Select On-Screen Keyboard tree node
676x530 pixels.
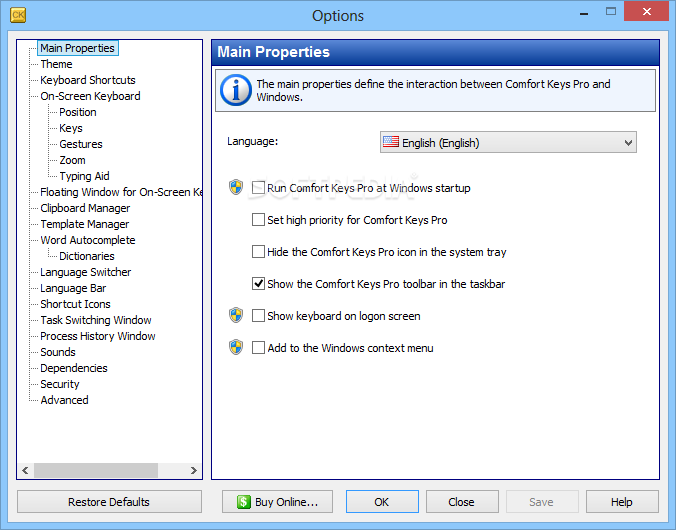point(91,96)
